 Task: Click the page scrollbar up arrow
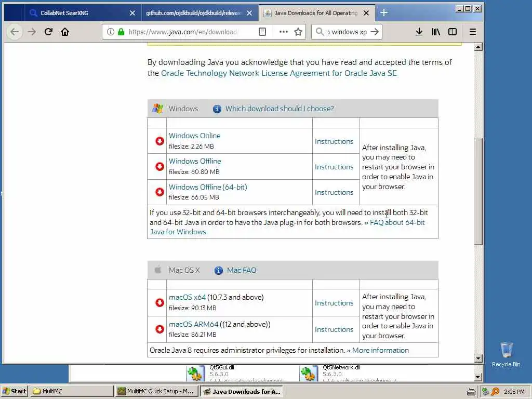coord(478,47)
